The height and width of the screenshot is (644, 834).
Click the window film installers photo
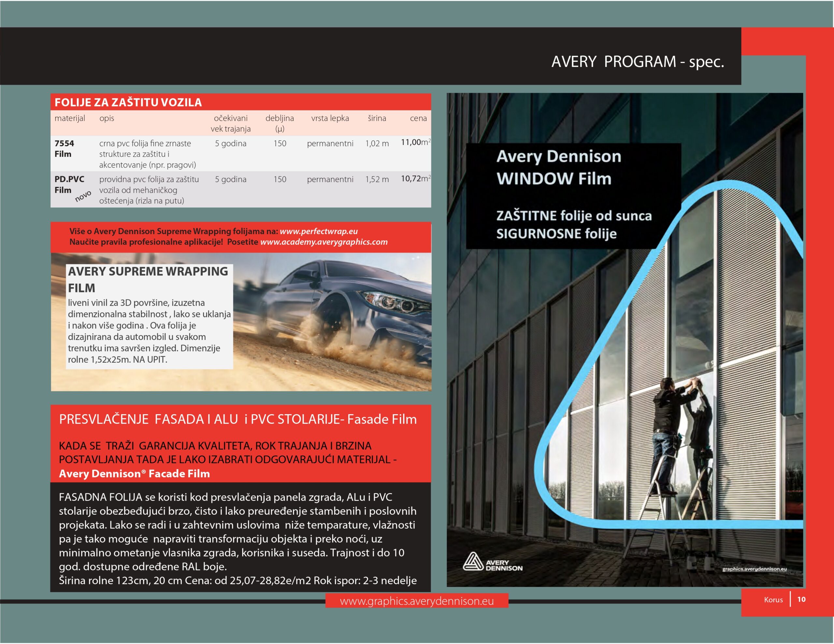coord(625,340)
